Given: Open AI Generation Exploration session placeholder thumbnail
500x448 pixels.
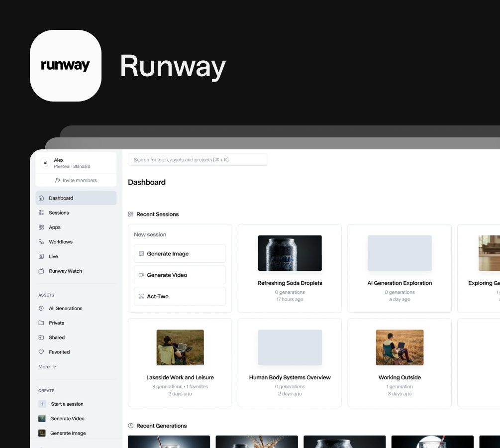Looking at the screenshot, I should click(400, 253).
